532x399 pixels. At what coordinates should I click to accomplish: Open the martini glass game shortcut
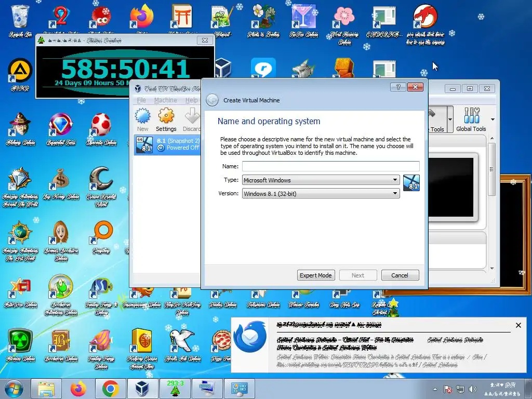click(x=303, y=21)
